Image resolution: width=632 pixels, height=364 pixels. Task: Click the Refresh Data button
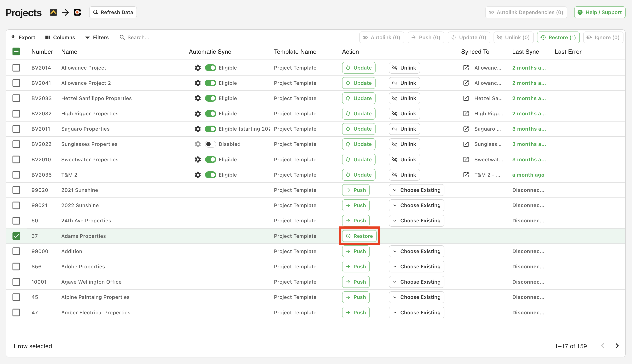tap(113, 12)
